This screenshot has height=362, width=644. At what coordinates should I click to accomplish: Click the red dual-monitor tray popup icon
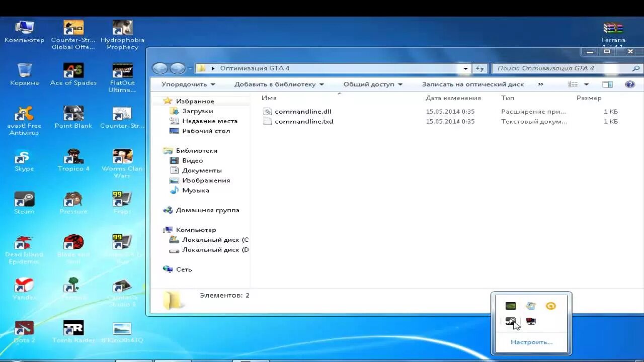[531, 321]
